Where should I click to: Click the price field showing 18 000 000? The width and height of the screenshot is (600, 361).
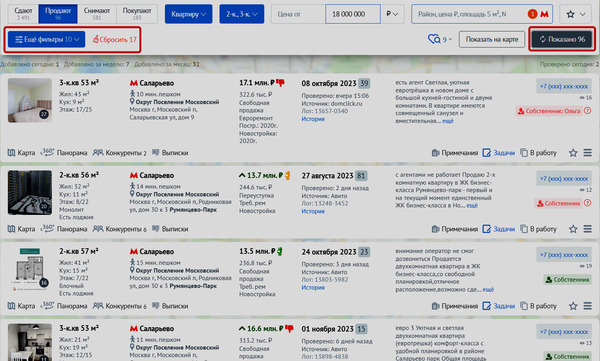(x=353, y=14)
